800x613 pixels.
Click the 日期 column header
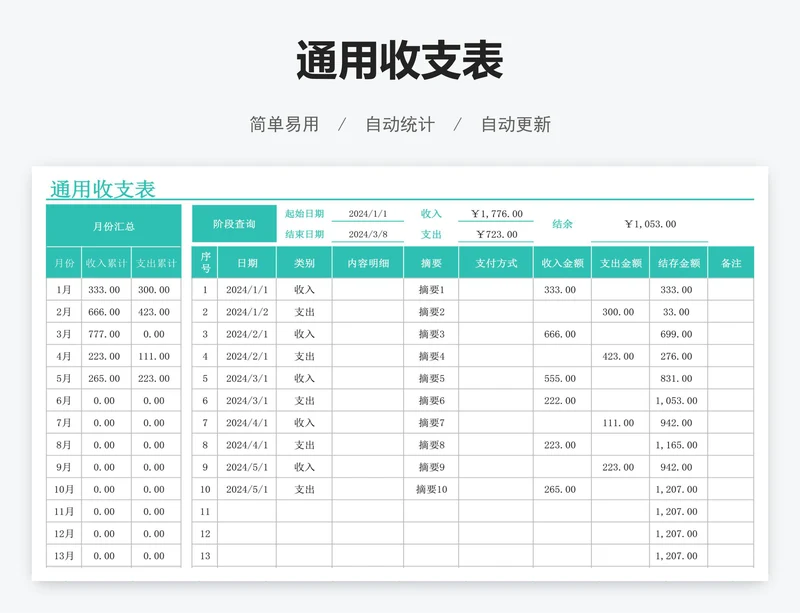(x=247, y=263)
